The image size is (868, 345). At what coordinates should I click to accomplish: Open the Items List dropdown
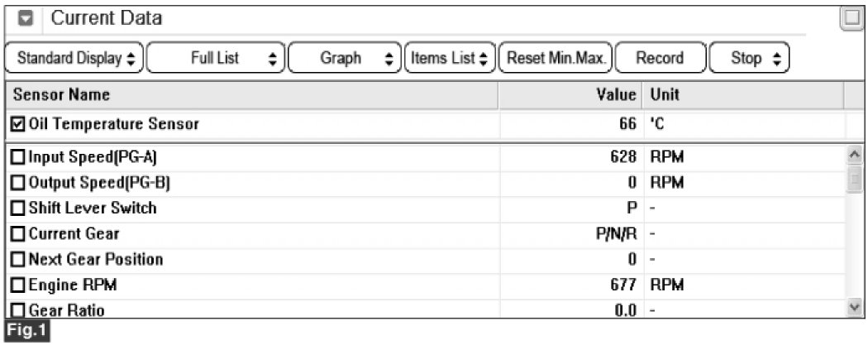(450, 58)
